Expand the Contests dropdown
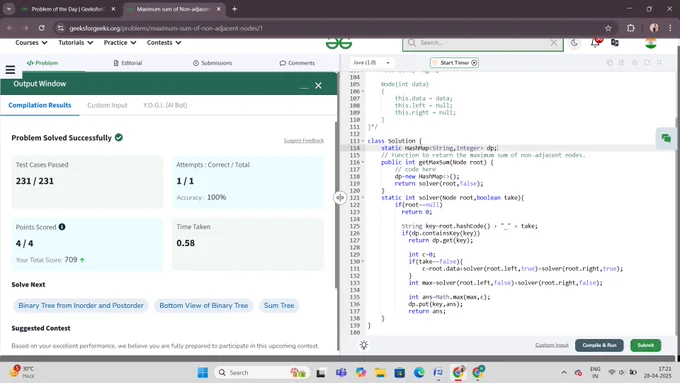Screen dimensions: 680x383 164,43
